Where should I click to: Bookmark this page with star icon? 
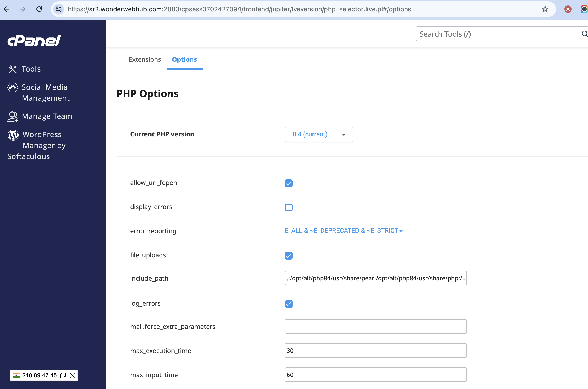click(545, 9)
